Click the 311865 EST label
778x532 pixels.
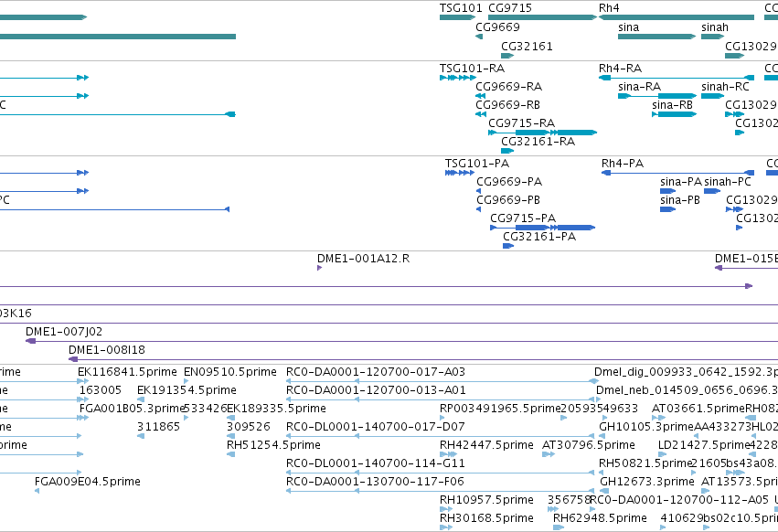coord(158,427)
